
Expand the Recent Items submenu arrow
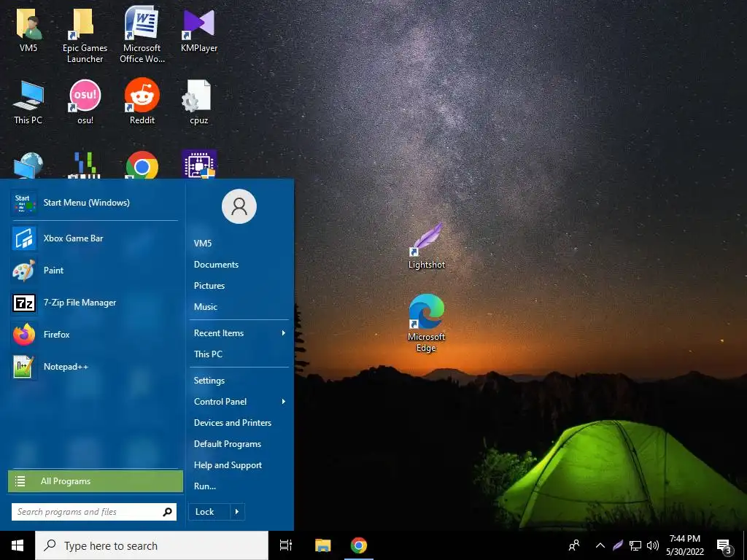coord(284,333)
